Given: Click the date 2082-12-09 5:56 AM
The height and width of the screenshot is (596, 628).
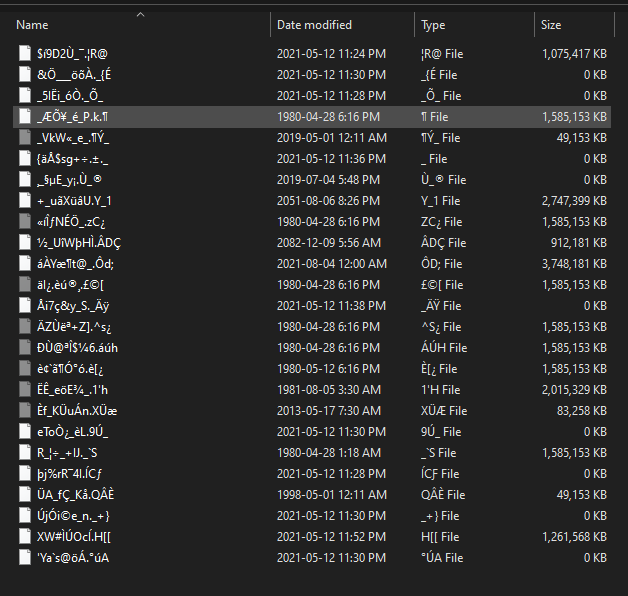Looking at the screenshot, I should (x=329, y=243).
